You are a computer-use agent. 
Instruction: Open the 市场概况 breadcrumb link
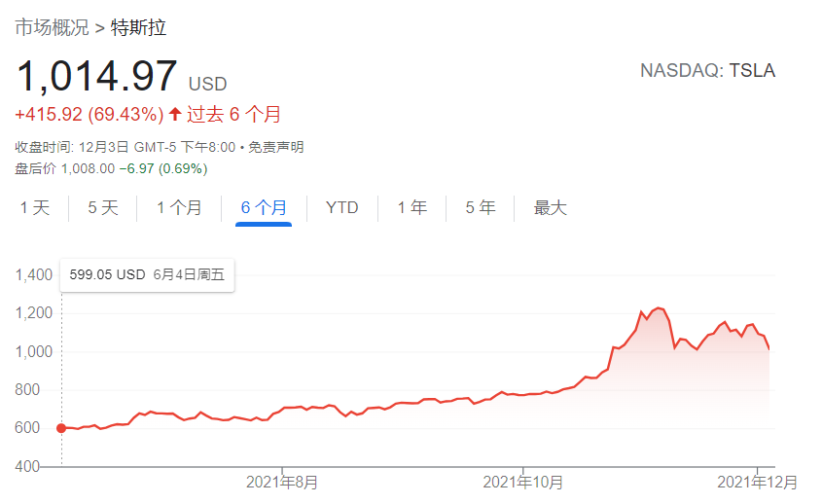click(x=52, y=27)
